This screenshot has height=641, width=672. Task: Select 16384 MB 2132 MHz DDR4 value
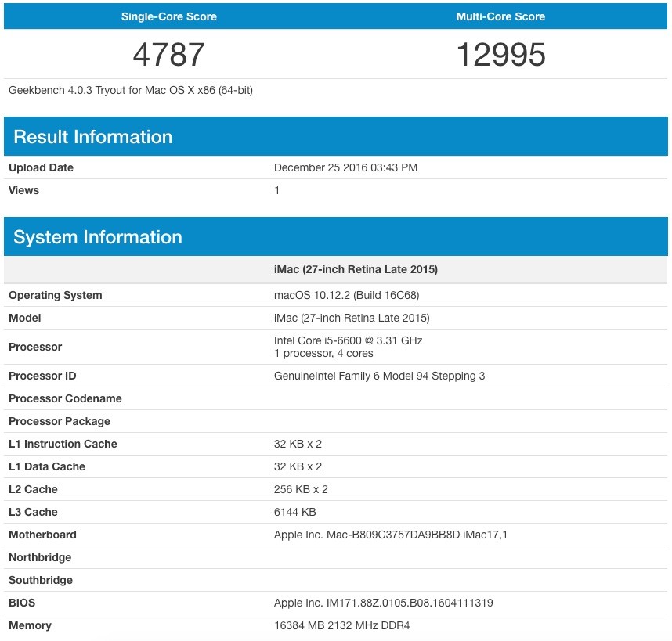coord(342,625)
